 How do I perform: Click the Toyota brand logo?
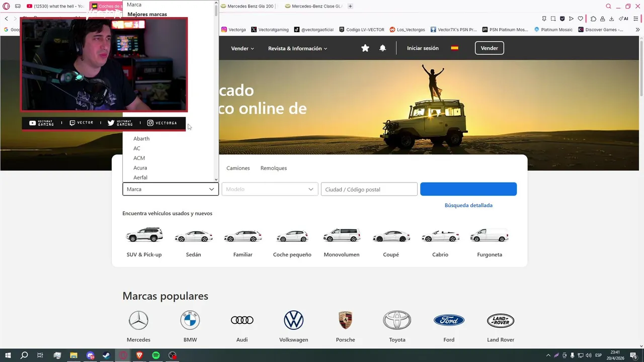(397, 320)
